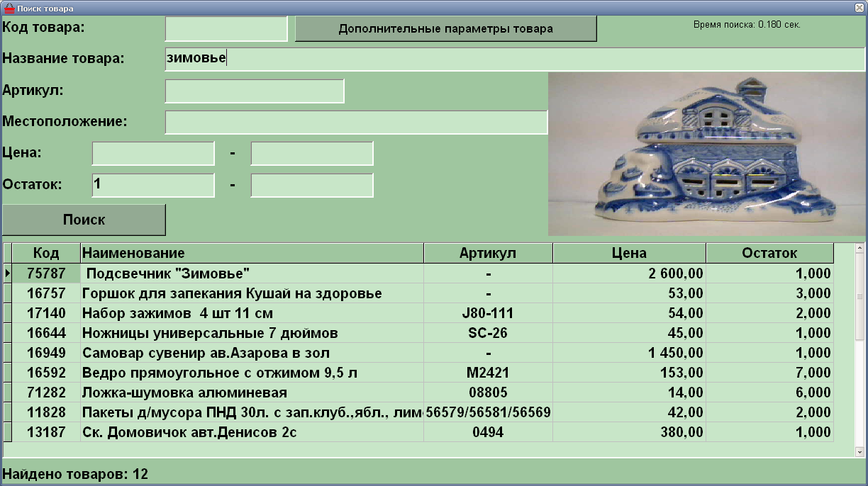Click the scrollbar up arrow in results

859,249
